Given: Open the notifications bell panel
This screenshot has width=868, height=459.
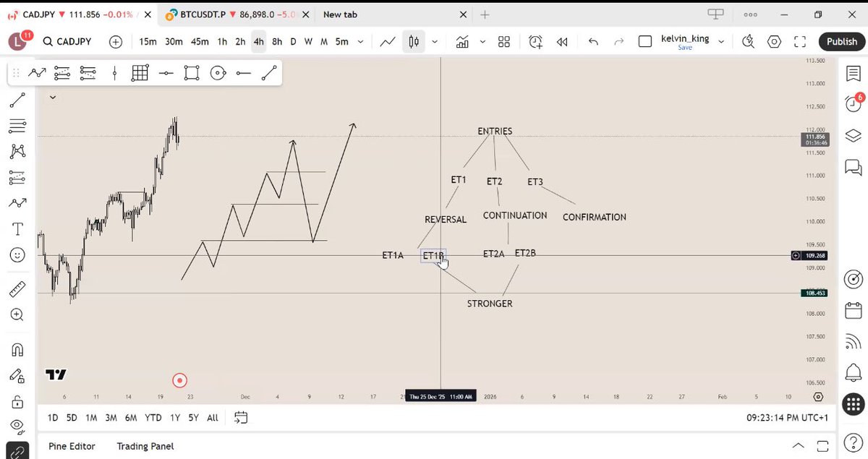Looking at the screenshot, I should click(x=854, y=374).
